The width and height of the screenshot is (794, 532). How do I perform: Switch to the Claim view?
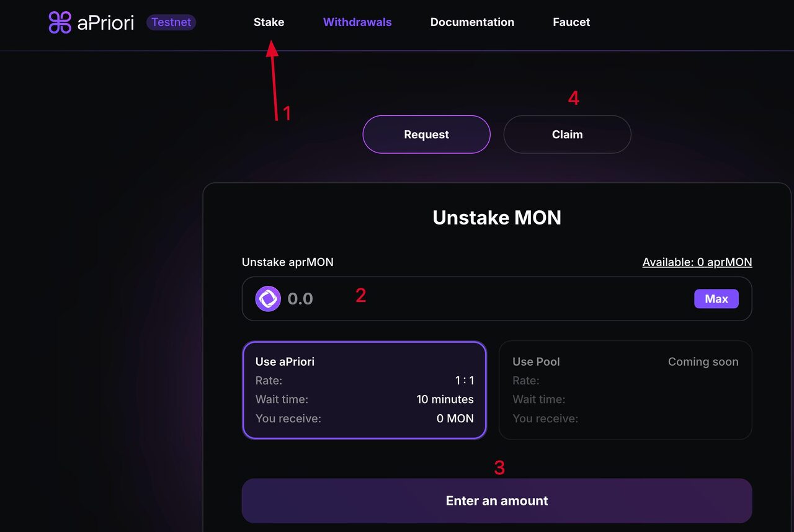pyautogui.click(x=567, y=135)
